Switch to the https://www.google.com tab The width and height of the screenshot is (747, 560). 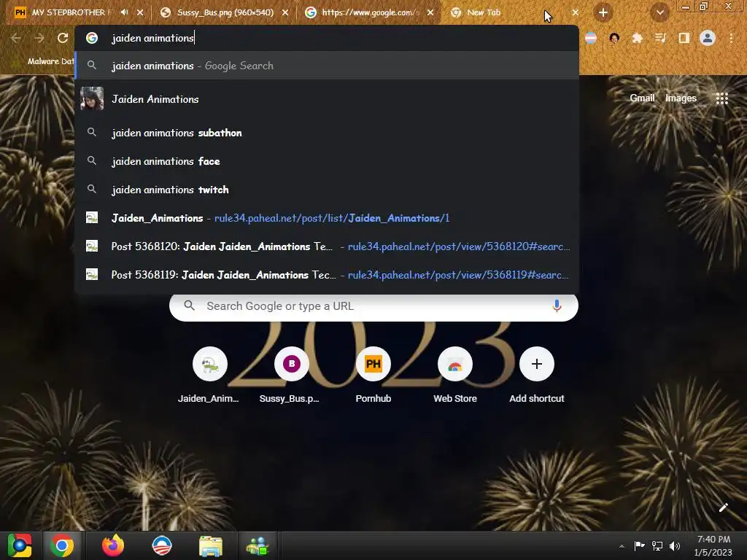[370, 12]
